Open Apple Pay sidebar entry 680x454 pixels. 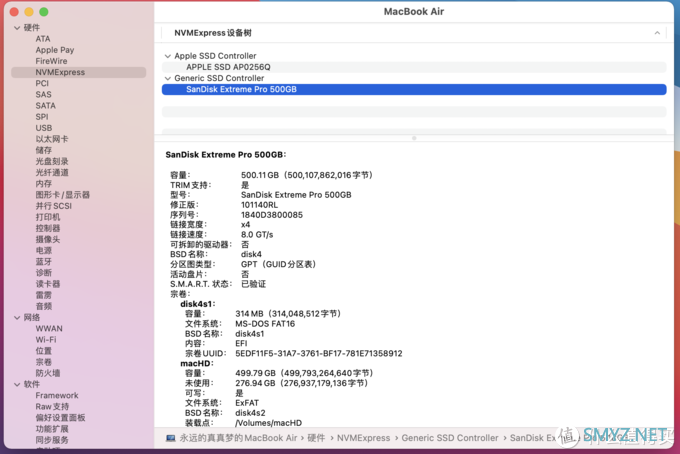point(55,50)
